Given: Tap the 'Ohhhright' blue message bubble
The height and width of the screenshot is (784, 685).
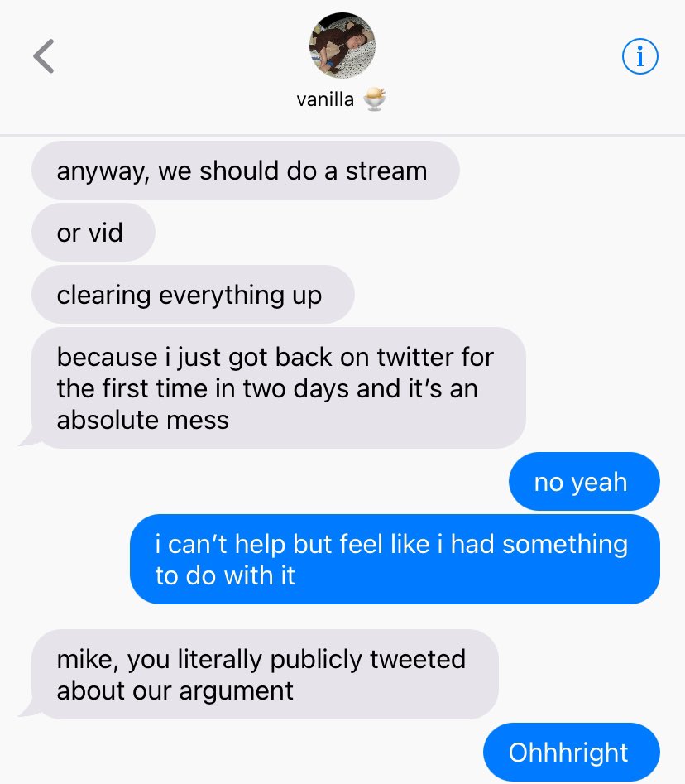Looking at the screenshot, I should point(571,752).
